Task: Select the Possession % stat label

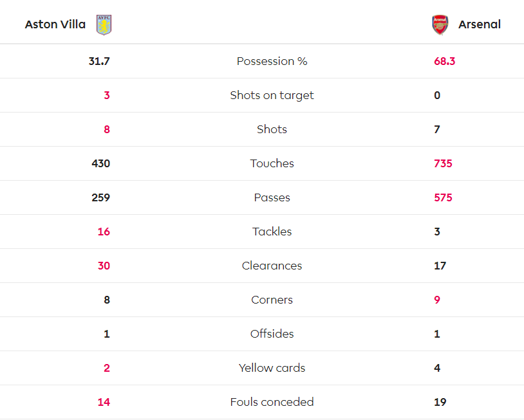Action: click(x=272, y=61)
